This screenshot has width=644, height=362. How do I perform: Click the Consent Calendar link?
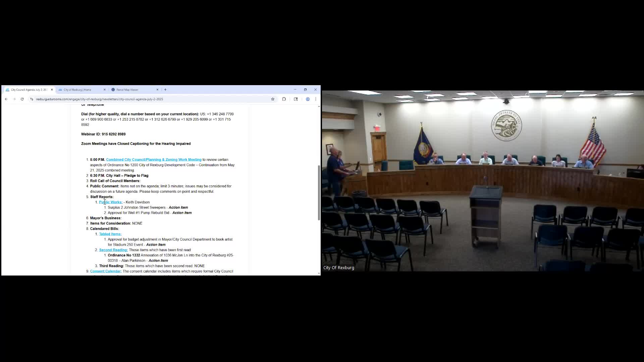[105, 271]
